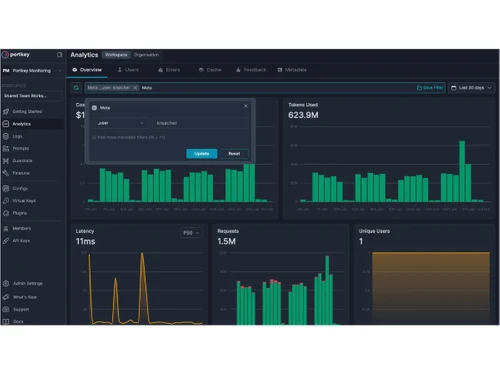Open the P50 latency percentile dropdown
Screen dimensions: 500x375
pyautogui.click(x=191, y=233)
